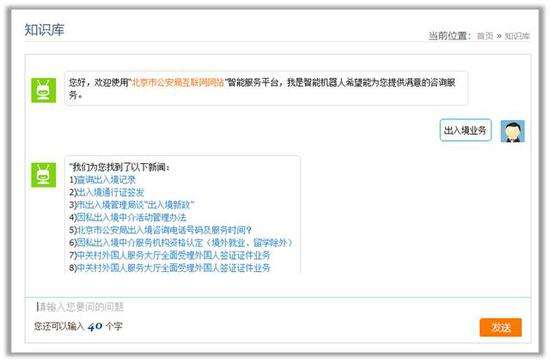Open result 6 因私出入境中介服务机构资格认定
Viewport: 550px width, 362px height.
(185, 243)
